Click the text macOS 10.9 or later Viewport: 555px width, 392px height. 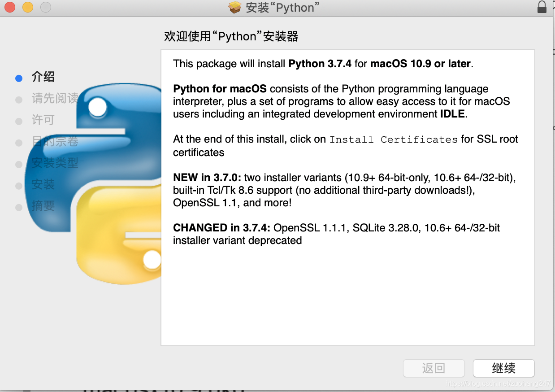pos(421,64)
